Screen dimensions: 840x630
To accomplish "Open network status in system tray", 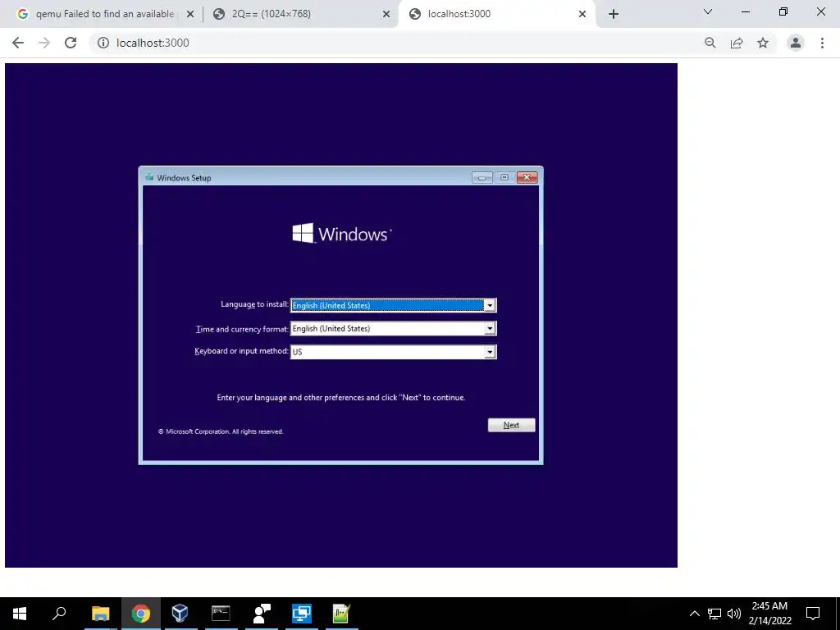I will (714, 614).
